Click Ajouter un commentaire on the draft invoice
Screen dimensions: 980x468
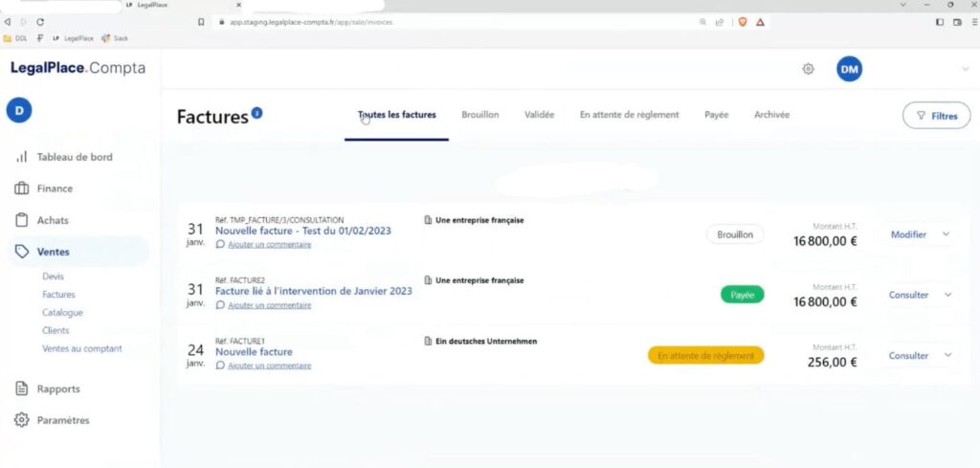click(x=269, y=245)
